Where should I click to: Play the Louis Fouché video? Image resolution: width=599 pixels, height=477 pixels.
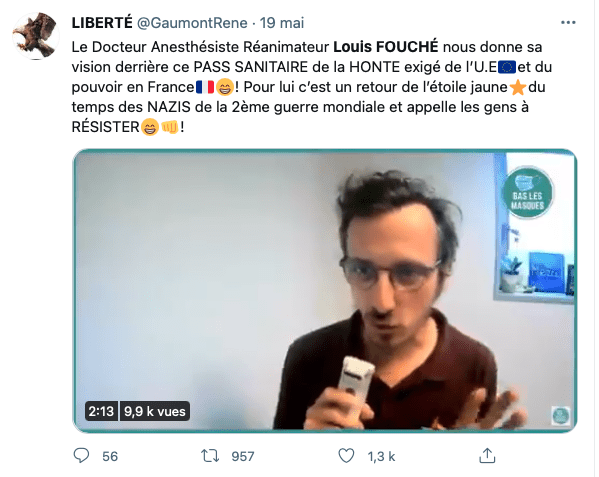[x=325, y=291]
